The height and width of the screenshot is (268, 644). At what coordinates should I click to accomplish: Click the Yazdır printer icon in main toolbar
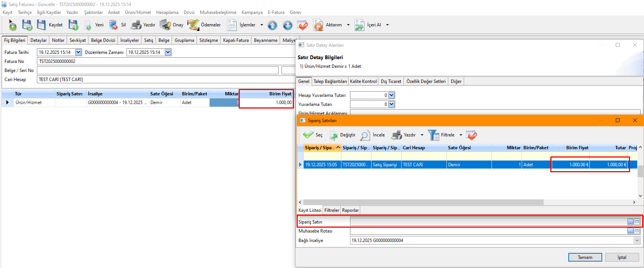(x=136, y=25)
